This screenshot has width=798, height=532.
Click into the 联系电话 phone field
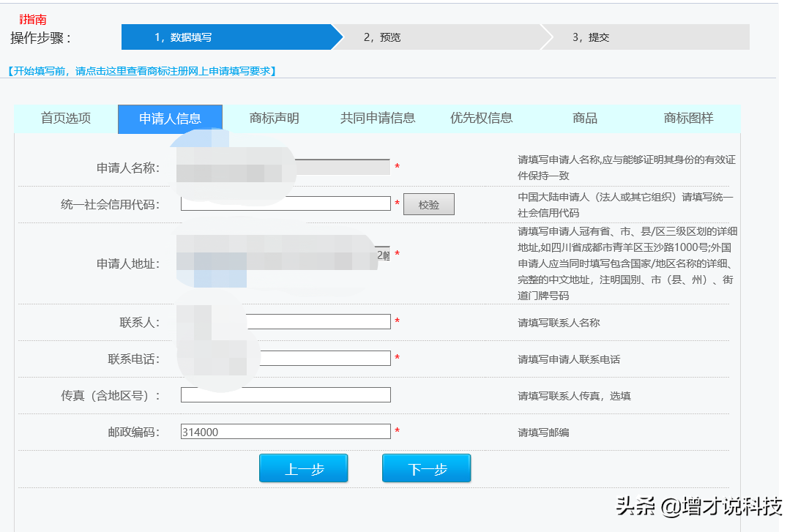[326, 359]
